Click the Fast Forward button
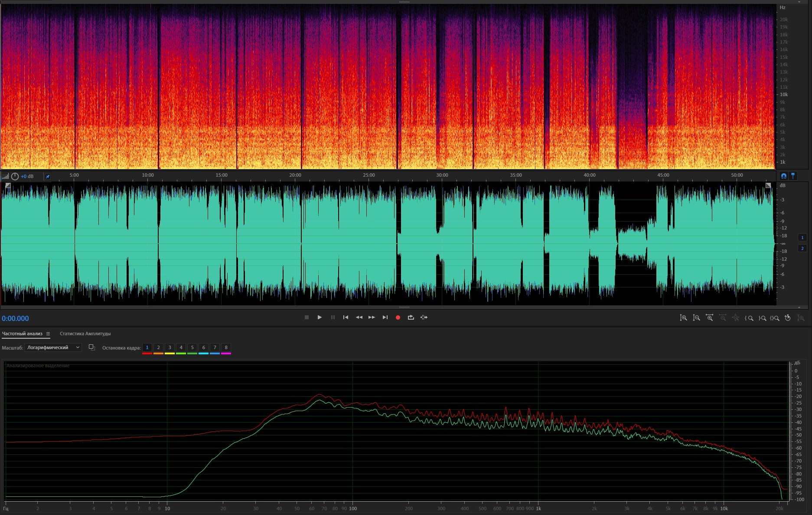This screenshot has width=812, height=515. (372, 317)
